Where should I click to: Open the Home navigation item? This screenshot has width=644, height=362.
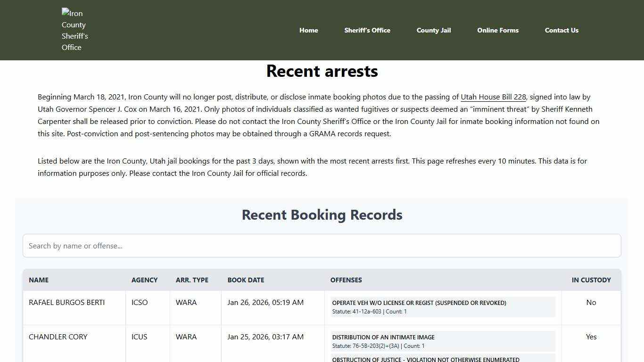(x=308, y=30)
